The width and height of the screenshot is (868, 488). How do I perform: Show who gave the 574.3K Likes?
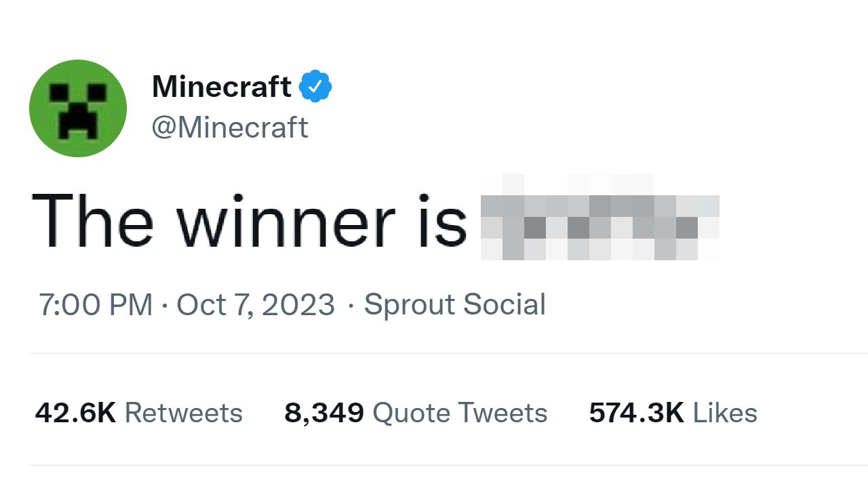pyautogui.click(x=671, y=412)
